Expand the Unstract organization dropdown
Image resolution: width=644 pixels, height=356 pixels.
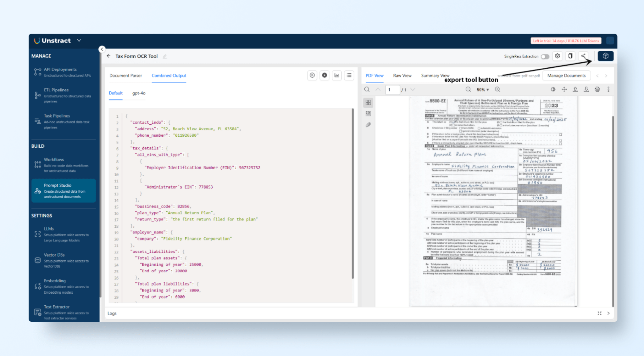coord(79,41)
